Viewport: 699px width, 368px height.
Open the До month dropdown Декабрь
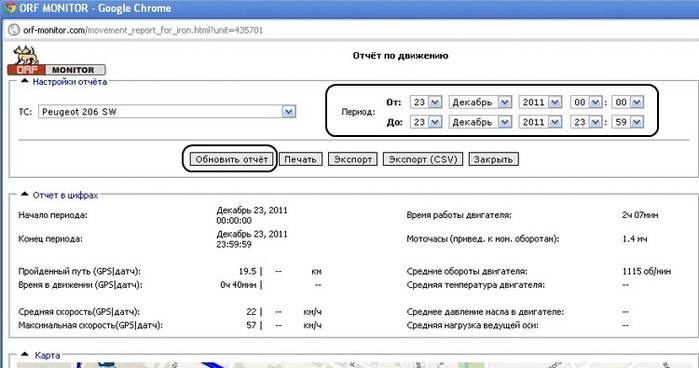(480, 122)
